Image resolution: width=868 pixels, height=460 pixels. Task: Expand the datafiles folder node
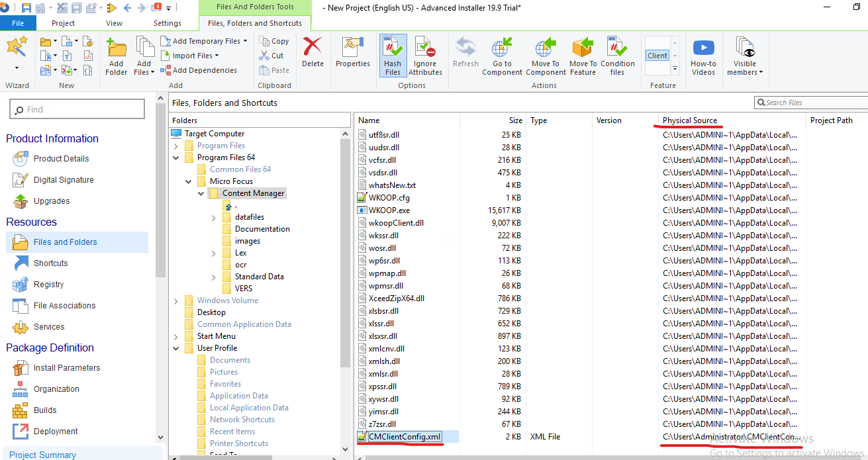pyautogui.click(x=213, y=216)
